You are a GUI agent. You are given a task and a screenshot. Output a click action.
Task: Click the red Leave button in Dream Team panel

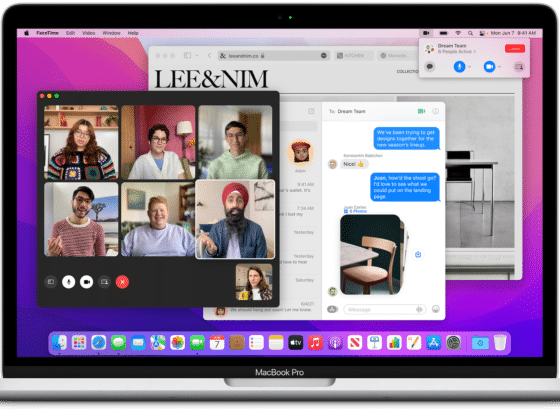point(515,48)
